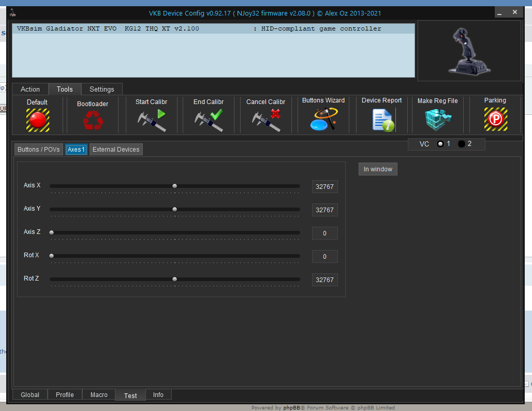This screenshot has width=532, height=411.
Task: Click the Rot Z value field
Action: click(x=324, y=280)
